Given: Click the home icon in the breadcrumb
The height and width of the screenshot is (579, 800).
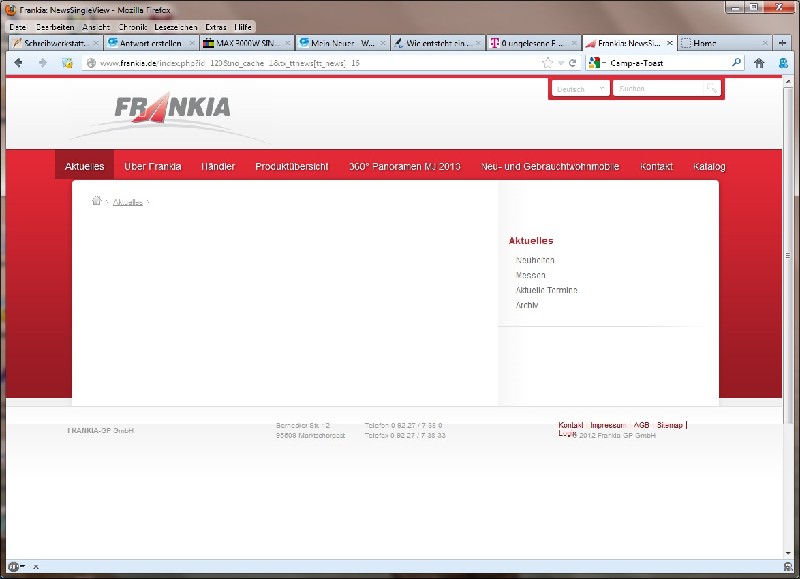Looking at the screenshot, I should [x=97, y=201].
